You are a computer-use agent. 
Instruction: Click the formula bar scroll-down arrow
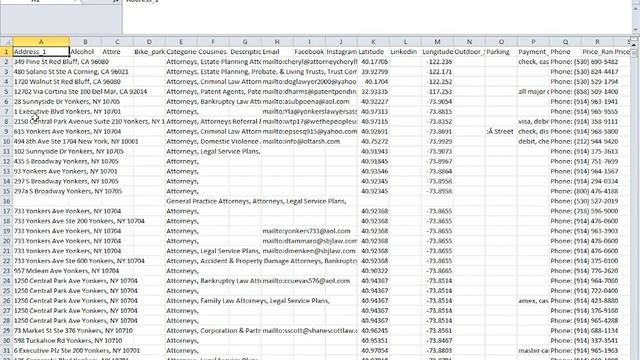pos(636,30)
